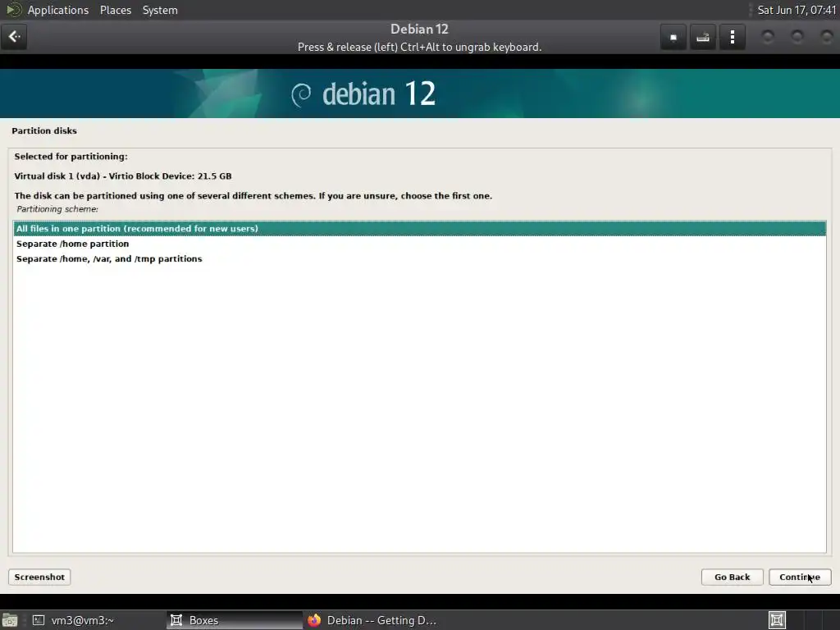
Task: Click the Go Back button
Action: click(x=732, y=577)
